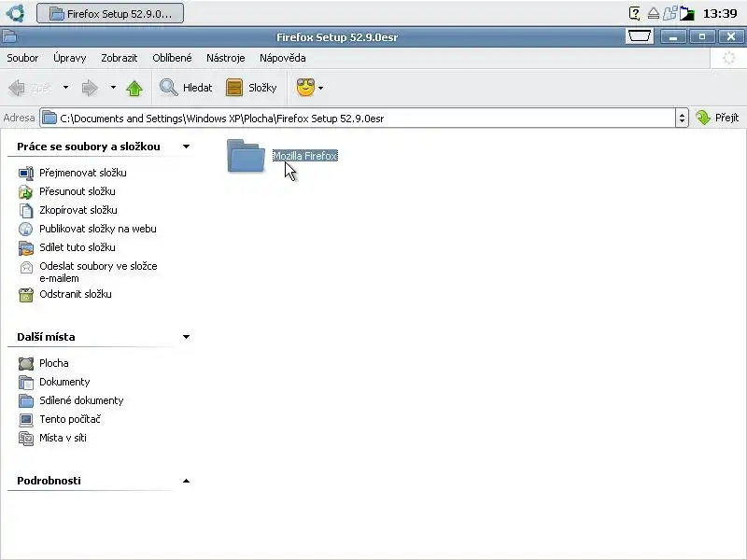Click the Sdílet tuto složku link
The height and width of the screenshot is (560, 747).
tap(78, 247)
